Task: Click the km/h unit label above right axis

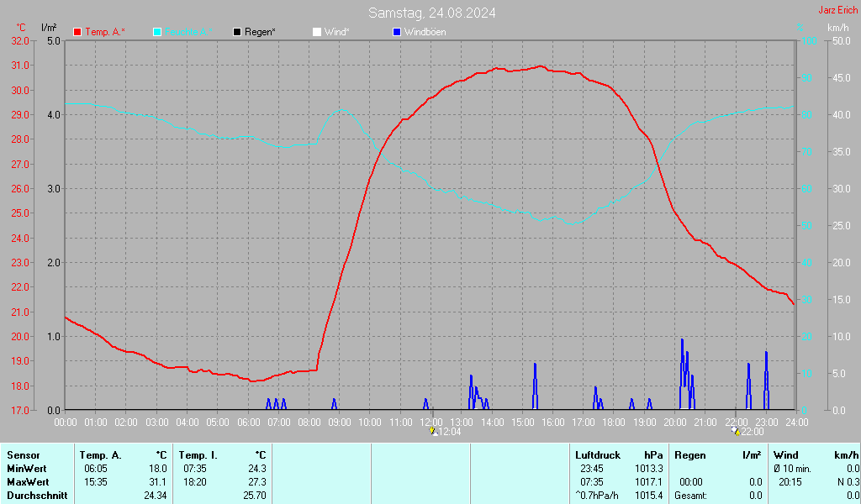Action: point(837,28)
